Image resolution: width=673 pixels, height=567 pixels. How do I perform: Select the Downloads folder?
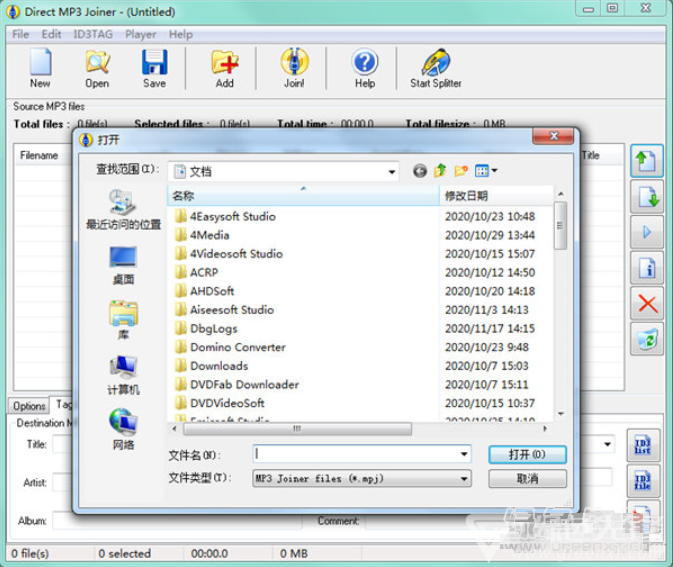pos(211,366)
